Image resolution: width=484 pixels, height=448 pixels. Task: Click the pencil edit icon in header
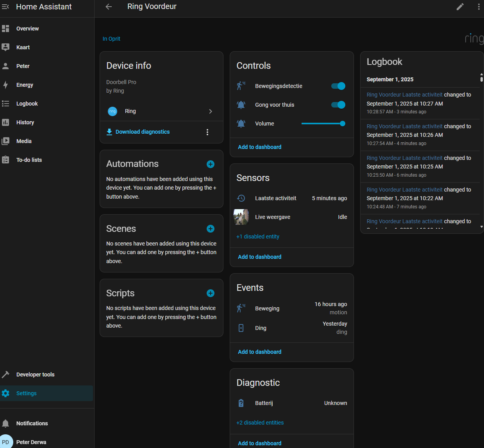pyautogui.click(x=460, y=7)
